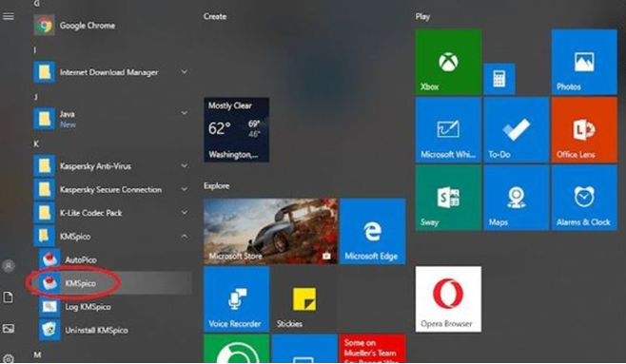The image size is (626, 364).
Task: Launch the KMSpico app inside the folder
Action: pyautogui.click(x=115, y=283)
